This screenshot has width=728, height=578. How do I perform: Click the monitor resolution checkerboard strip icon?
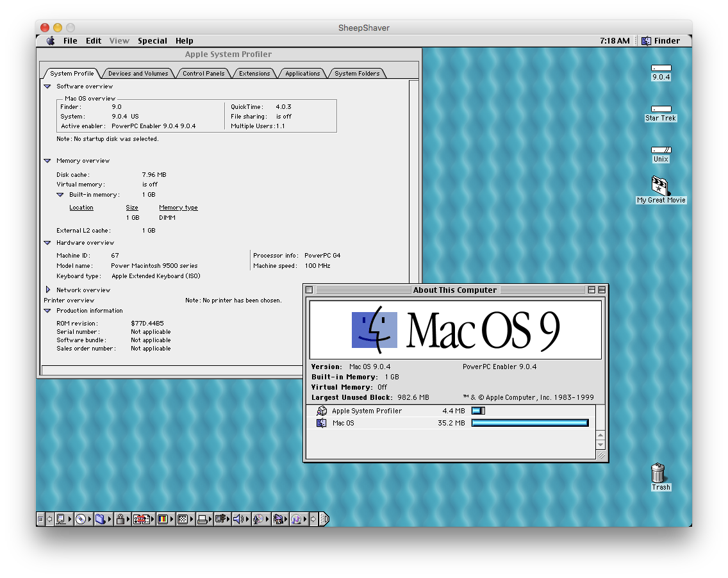point(183,518)
